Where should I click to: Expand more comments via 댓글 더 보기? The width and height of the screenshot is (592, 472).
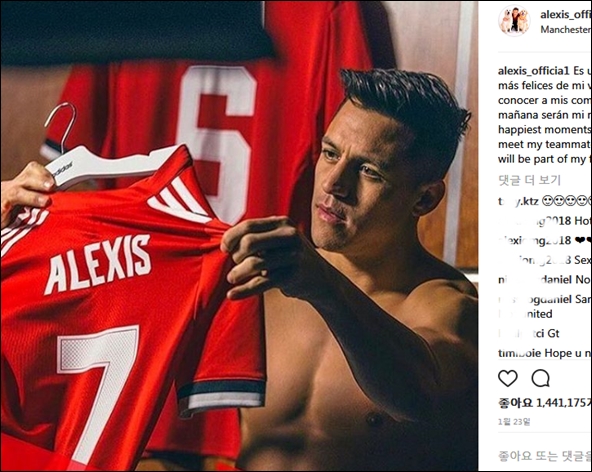click(x=529, y=180)
